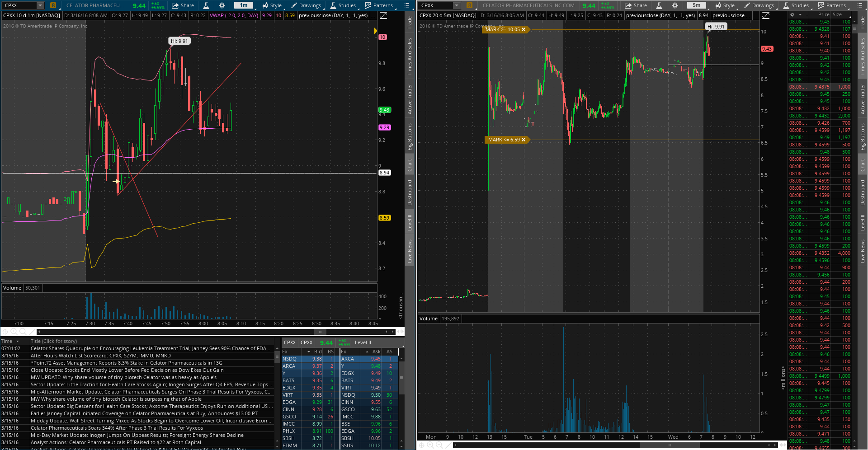Open story 'After Hours Watch List Scorecard'
The height and width of the screenshot is (450, 868).
101,356
